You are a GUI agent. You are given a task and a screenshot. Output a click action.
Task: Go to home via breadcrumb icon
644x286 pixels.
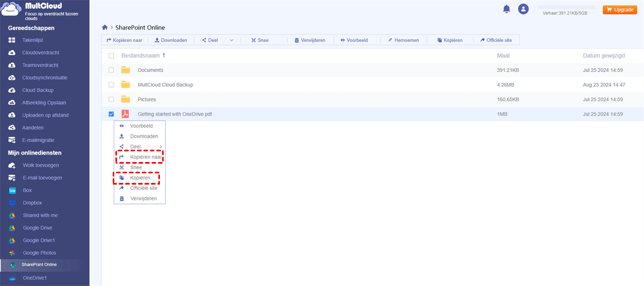click(x=105, y=27)
